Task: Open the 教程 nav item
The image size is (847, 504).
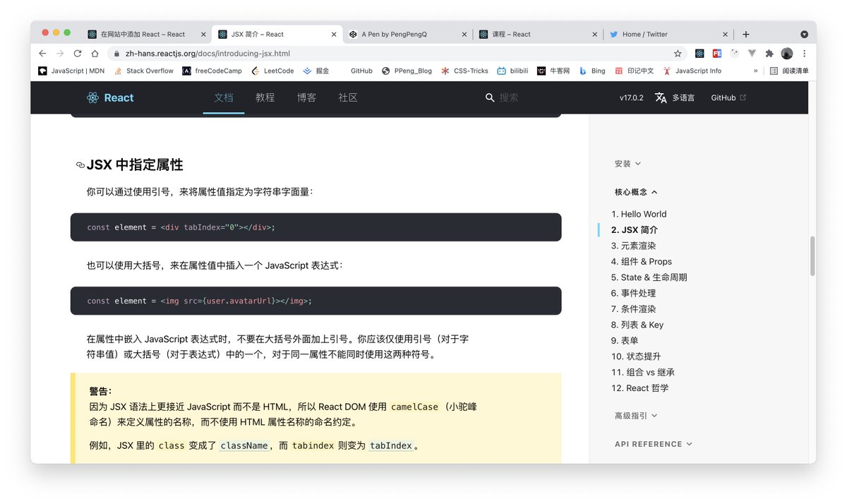Action: 265,97
